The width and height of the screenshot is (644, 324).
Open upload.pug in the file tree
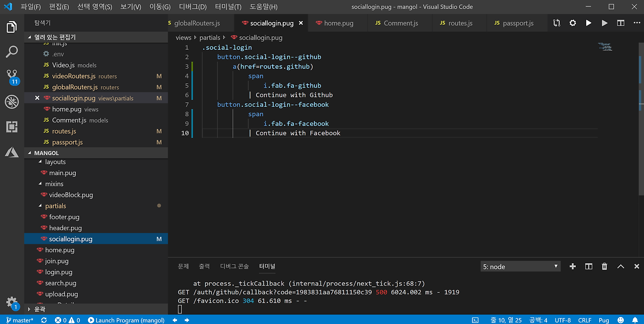coord(61,294)
